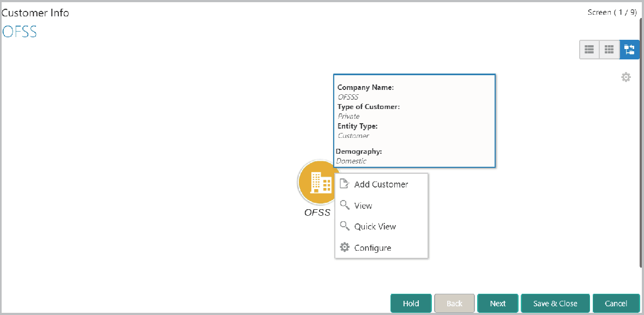Click the 'Domestic' demography value

point(351,161)
